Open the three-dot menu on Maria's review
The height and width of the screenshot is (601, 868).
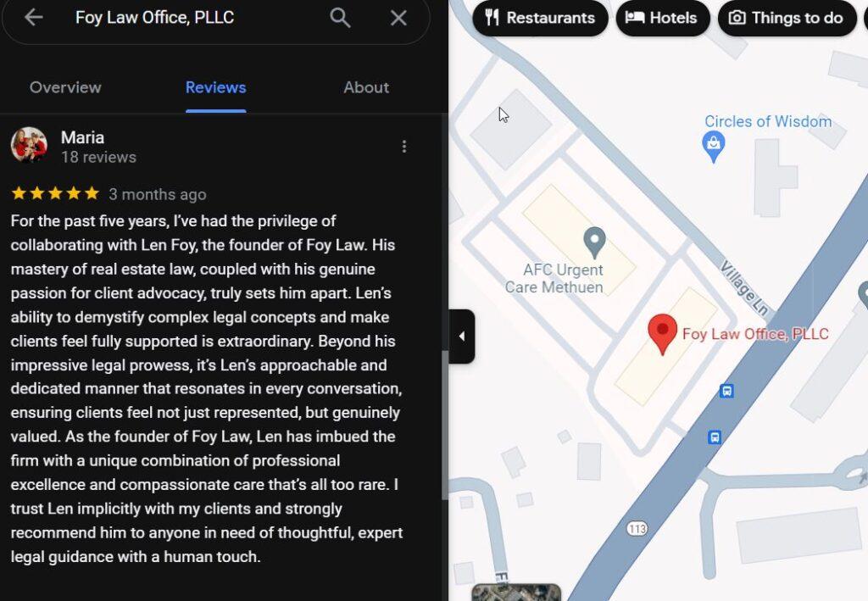tap(404, 147)
